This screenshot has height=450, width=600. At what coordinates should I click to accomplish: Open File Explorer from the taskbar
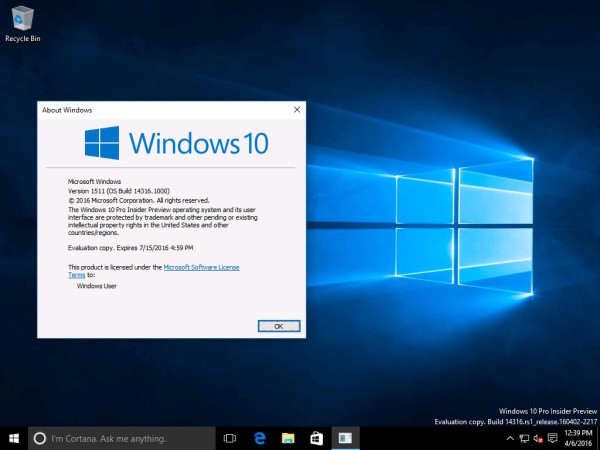[x=288, y=439]
